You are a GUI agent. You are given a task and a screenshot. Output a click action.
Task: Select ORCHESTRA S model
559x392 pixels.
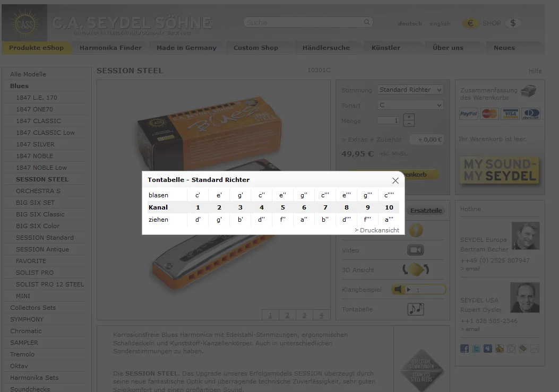pyautogui.click(x=38, y=191)
